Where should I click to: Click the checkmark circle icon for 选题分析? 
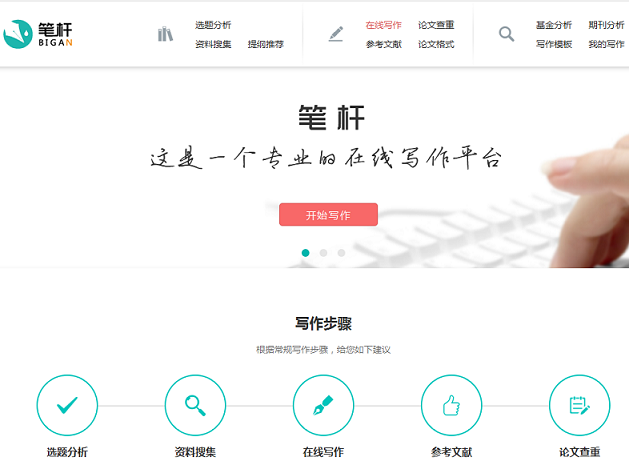67,405
